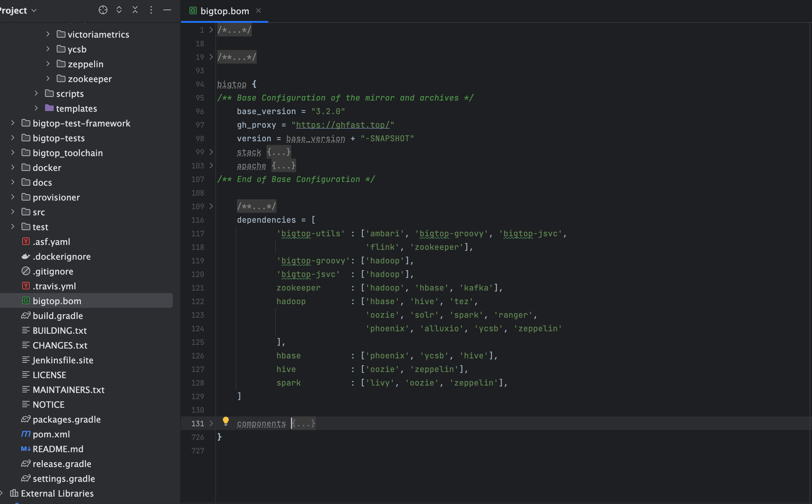The image size is (812, 504).
Task: Click the Select Opened File locate icon
Action: click(x=103, y=10)
